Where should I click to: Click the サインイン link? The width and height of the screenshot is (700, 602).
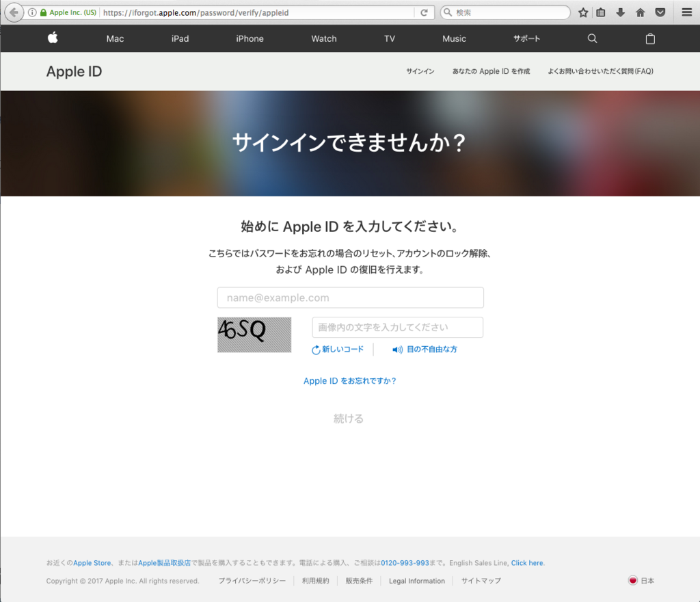tap(420, 71)
